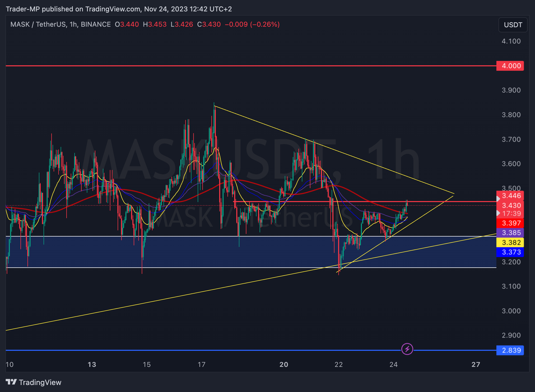
Task: Click the yellow 3.382 moving average label
Action: click(510, 242)
